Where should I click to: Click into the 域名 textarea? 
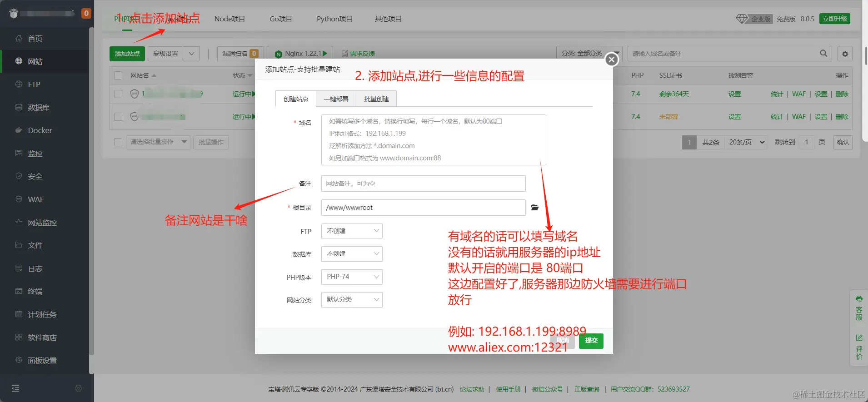434,139
